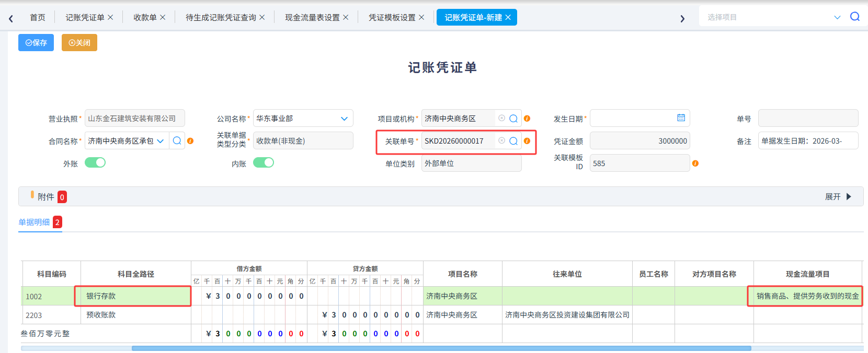868x353 pixels.
Task: Close the 待生成记账凭证查询 tab
Action: 262,17
